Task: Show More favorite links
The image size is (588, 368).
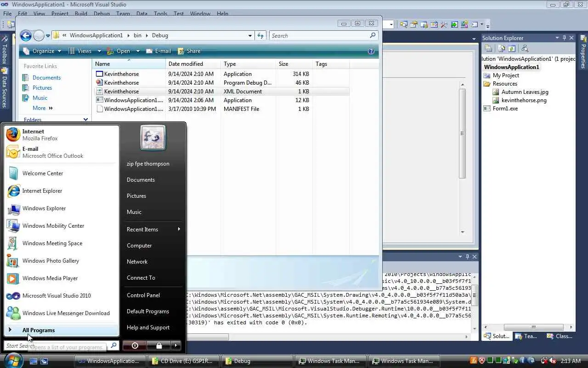Action: click(42, 108)
